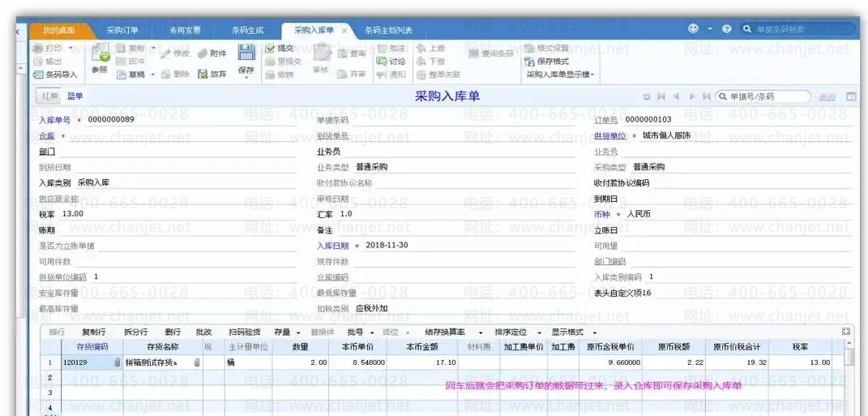Expand the 采购入库单显示模 template dropdown

pyautogui.click(x=561, y=75)
